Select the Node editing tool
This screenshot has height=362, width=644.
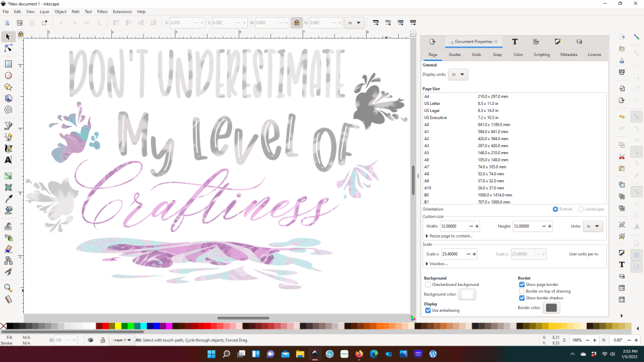(9, 48)
